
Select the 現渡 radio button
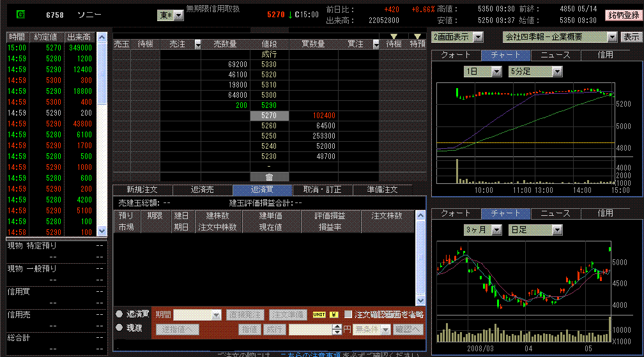click(119, 328)
